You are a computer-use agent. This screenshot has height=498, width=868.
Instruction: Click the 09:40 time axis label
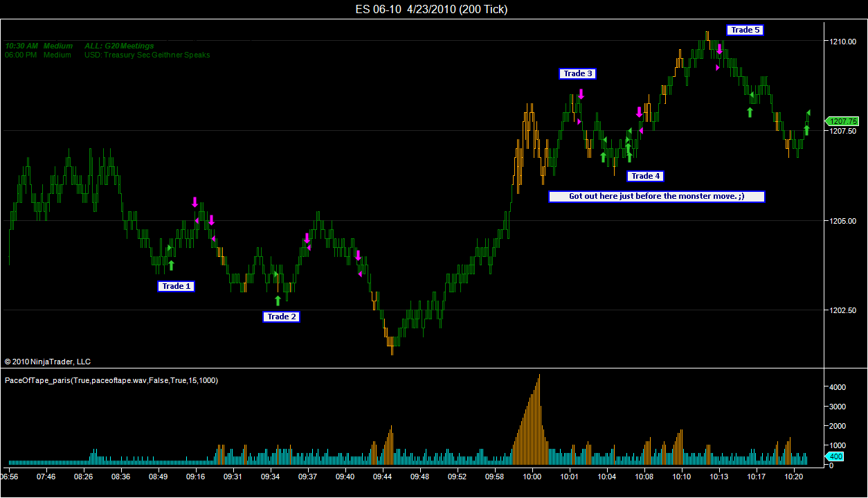click(345, 477)
